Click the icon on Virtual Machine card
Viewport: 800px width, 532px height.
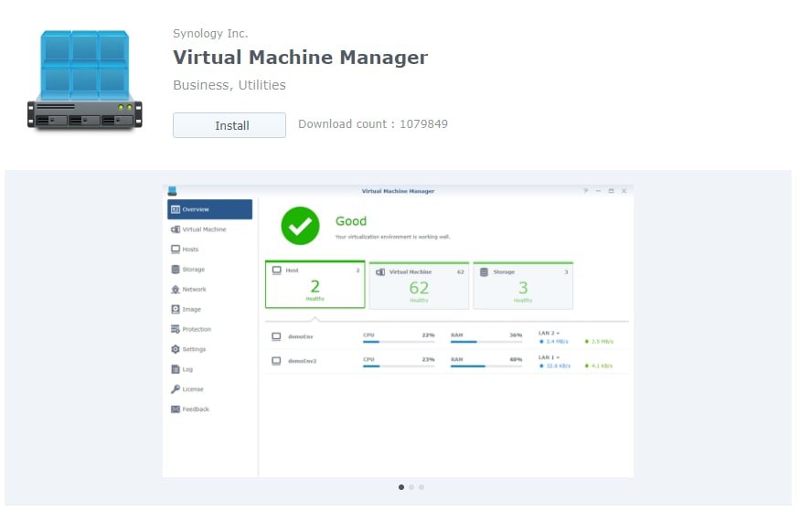(380, 271)
